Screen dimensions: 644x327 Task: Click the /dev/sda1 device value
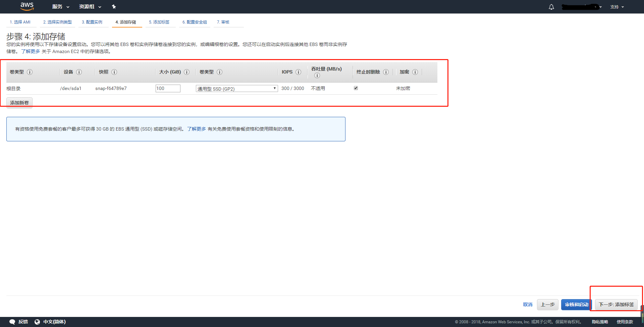click(71, 88)
